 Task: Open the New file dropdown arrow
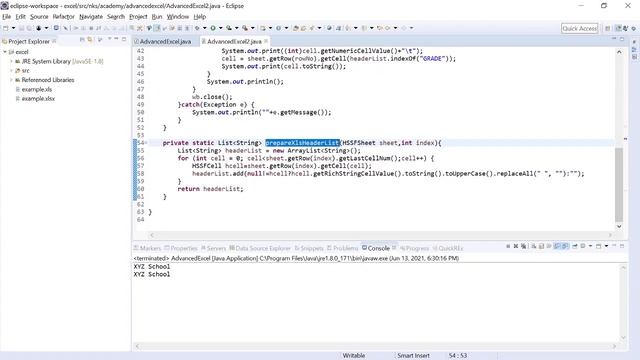point(13,28)
